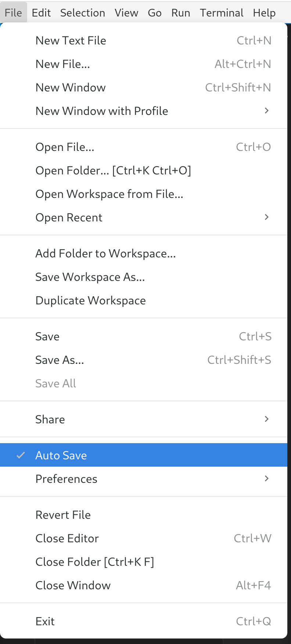
Task: Choose Open Workspace from File...
Action: [x=109, y=194]
